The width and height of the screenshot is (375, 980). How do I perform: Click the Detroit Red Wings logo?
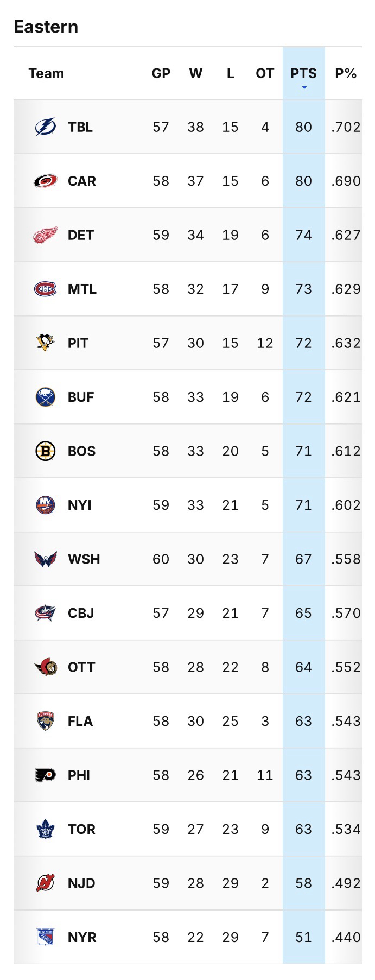pyautogui.click(x=46, y=235)
